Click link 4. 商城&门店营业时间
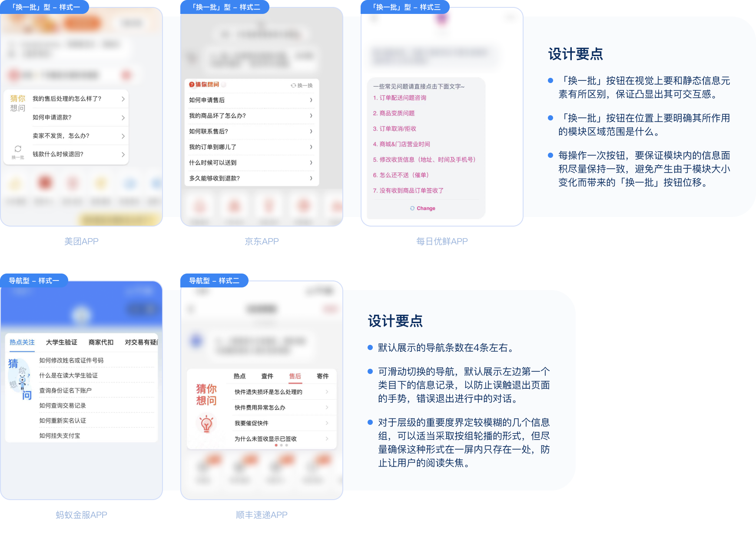The image size is (756, 534). (401, 144)
